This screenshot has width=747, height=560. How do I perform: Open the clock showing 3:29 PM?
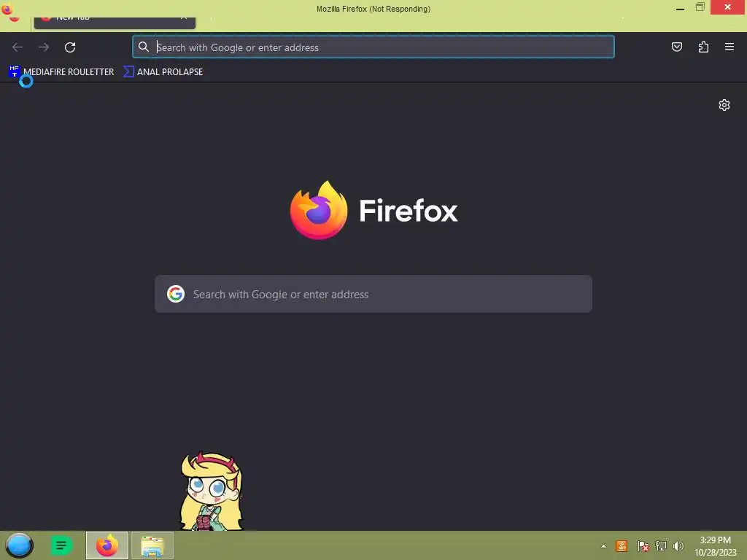[715, 545]
